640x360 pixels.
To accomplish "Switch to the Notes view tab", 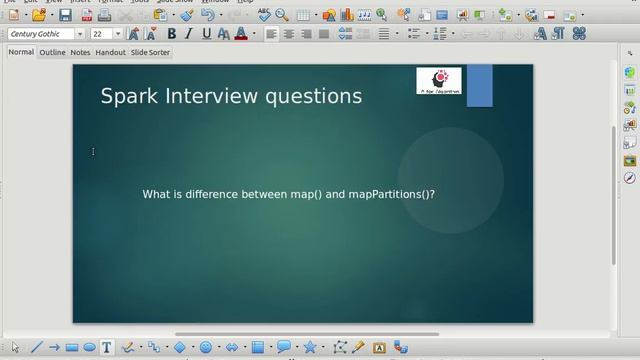I will 80,52.
